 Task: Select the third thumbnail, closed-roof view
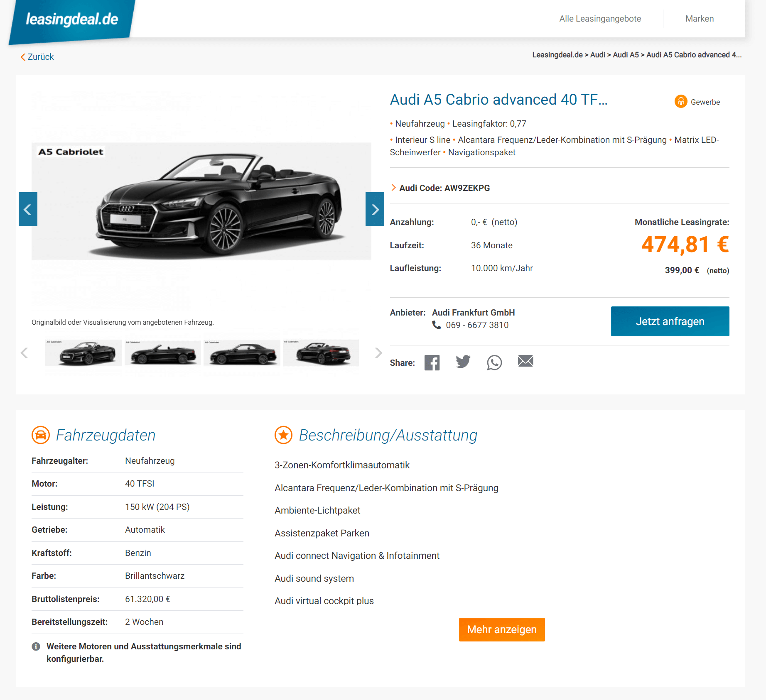[242, 353]
